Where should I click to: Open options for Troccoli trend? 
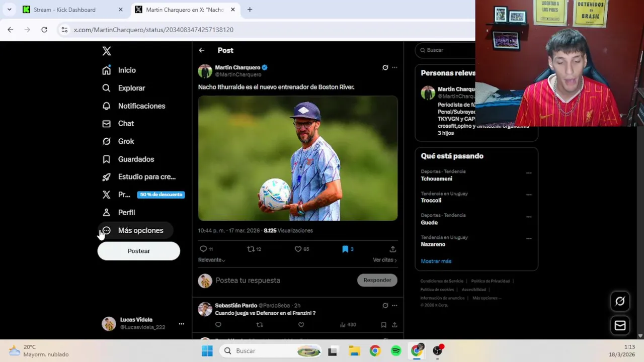tap(529, 195)
